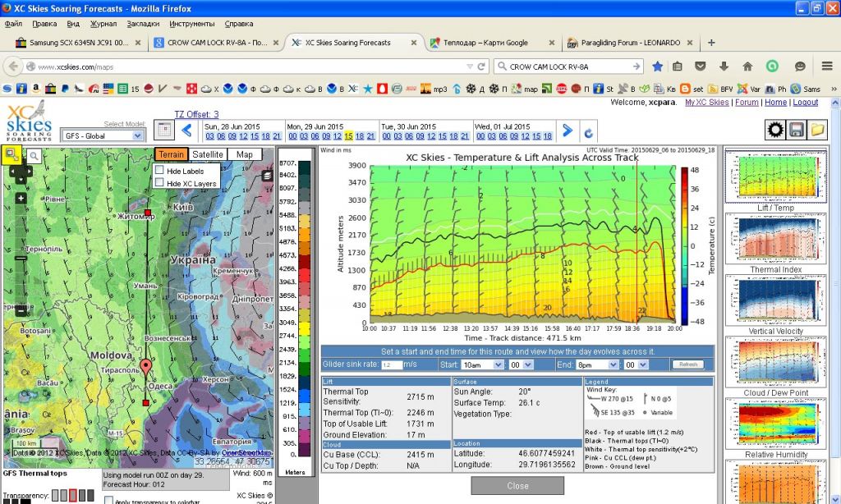The image size is (841, 504).
Task: Toggle Apply transparency to colorbar checkbox
Action: [108, 501]
